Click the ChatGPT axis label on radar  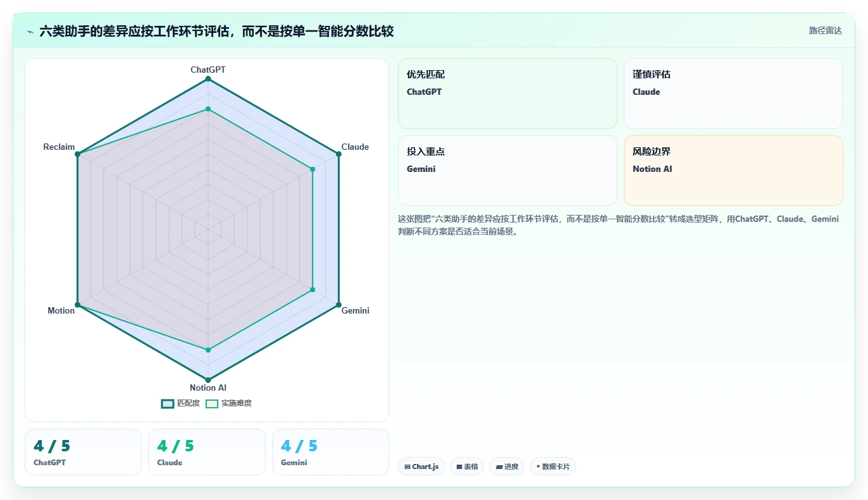208,70
